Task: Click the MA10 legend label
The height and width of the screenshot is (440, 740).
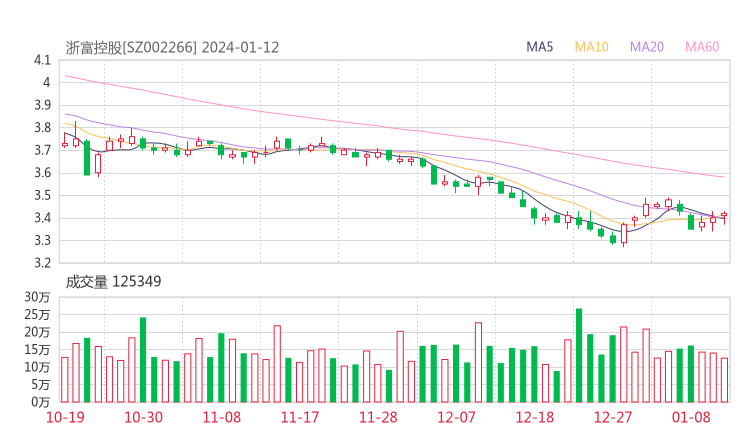Action: pos(591,47)
